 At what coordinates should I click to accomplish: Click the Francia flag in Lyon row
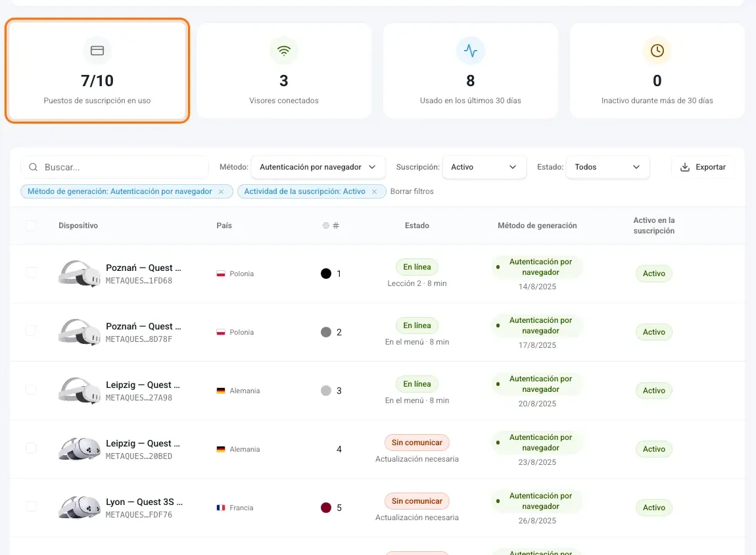point(221,508)
